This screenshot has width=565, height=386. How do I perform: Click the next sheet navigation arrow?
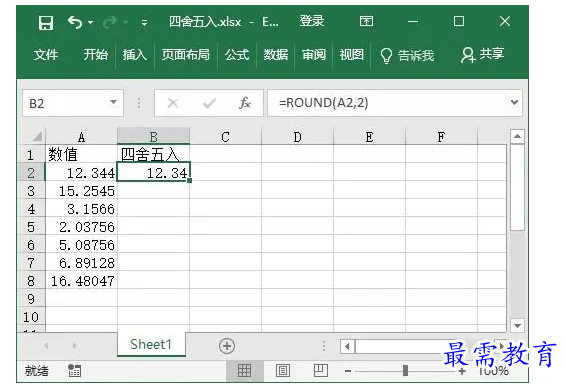pyautogui.click(x=74, y=346)
